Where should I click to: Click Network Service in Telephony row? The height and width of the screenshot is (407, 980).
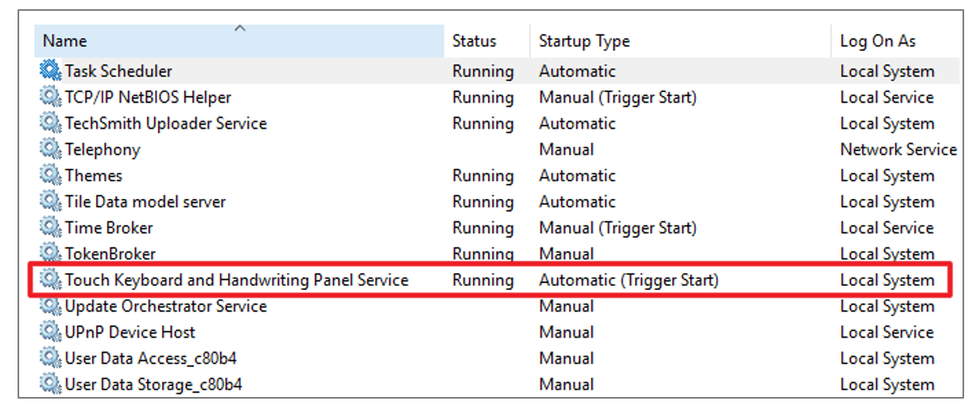tap(898, 150)
